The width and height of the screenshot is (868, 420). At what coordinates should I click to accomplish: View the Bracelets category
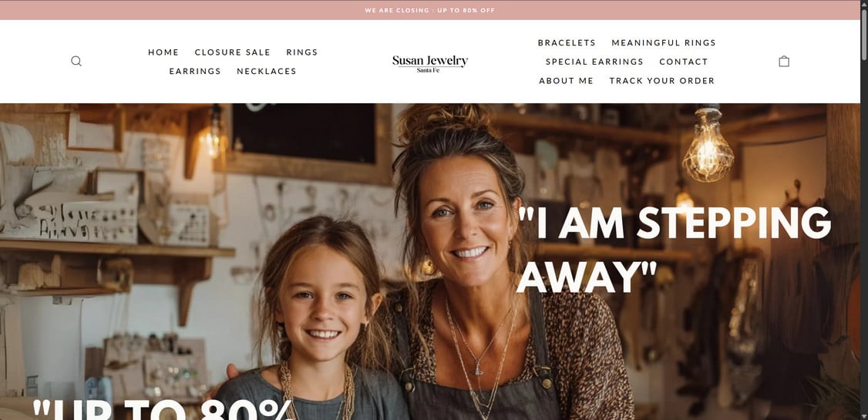[x=567, y=42]
